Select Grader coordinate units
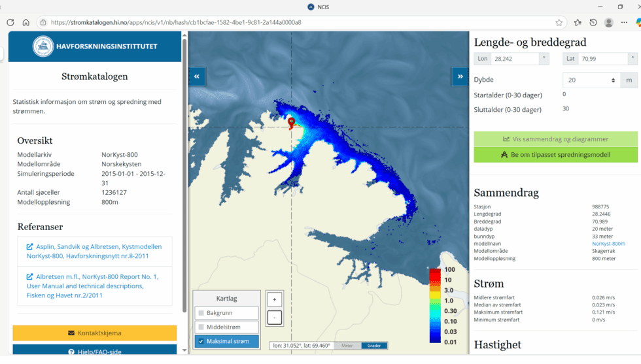The height and width of the screenshot is (364, 641). pos(374,346)
